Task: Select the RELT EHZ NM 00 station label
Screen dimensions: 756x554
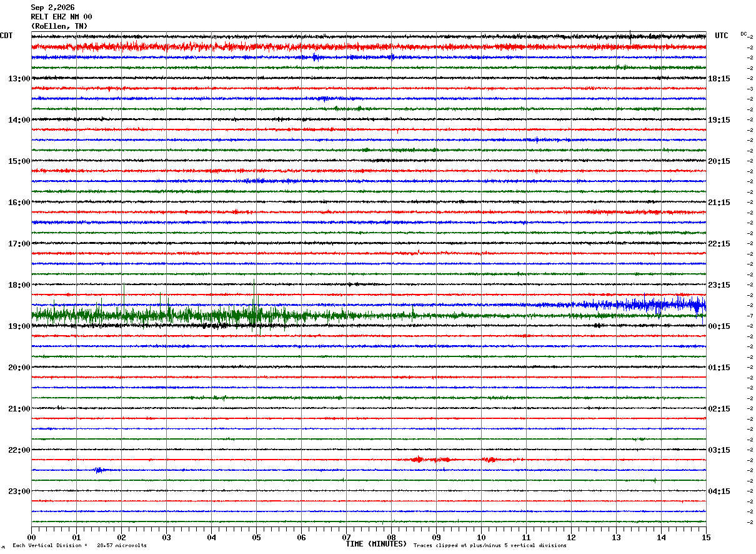Action: [61, 17]
